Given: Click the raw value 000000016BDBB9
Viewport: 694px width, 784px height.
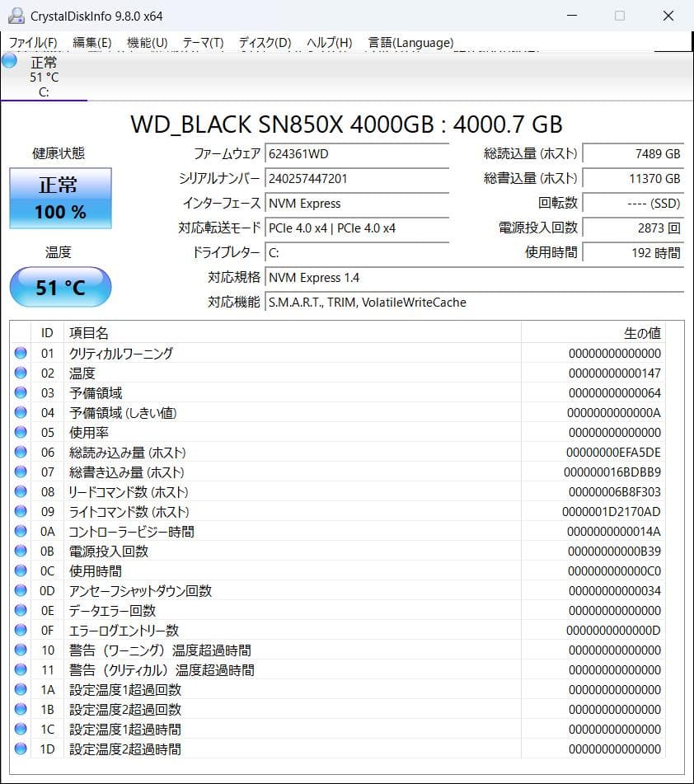Looking at the screenshot, I should 612,472.
